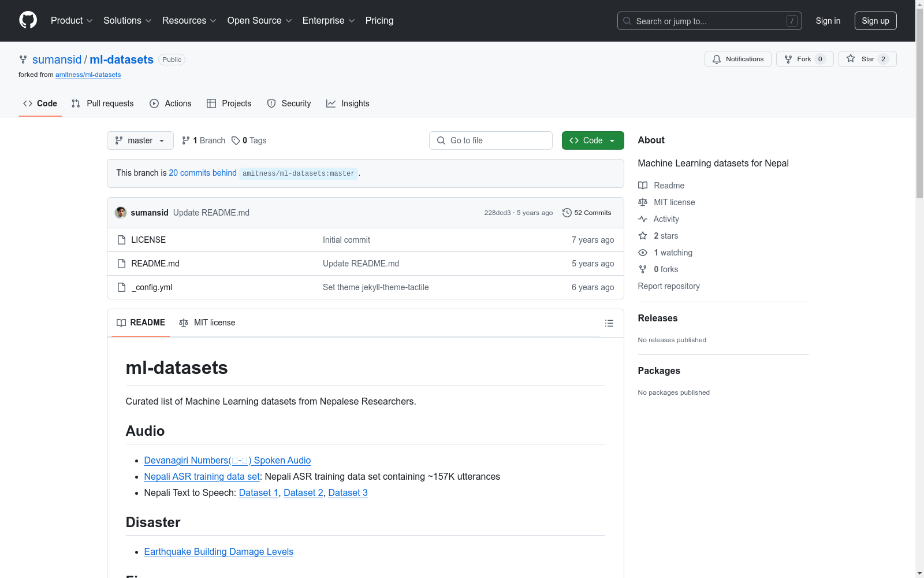Expand the Open Source menu
This screenshot has width=924, height=578.
click(x=260, y=20)
